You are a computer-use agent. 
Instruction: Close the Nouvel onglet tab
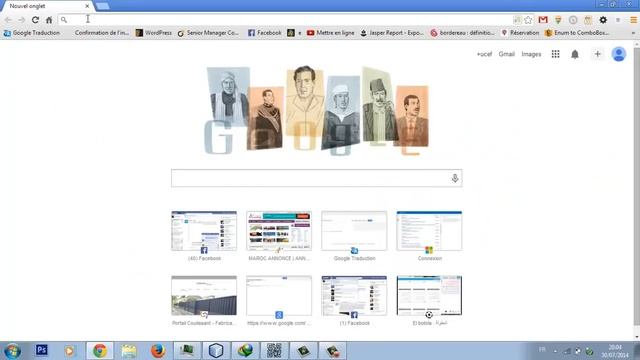pyautogui.click(x=87, y=6)
